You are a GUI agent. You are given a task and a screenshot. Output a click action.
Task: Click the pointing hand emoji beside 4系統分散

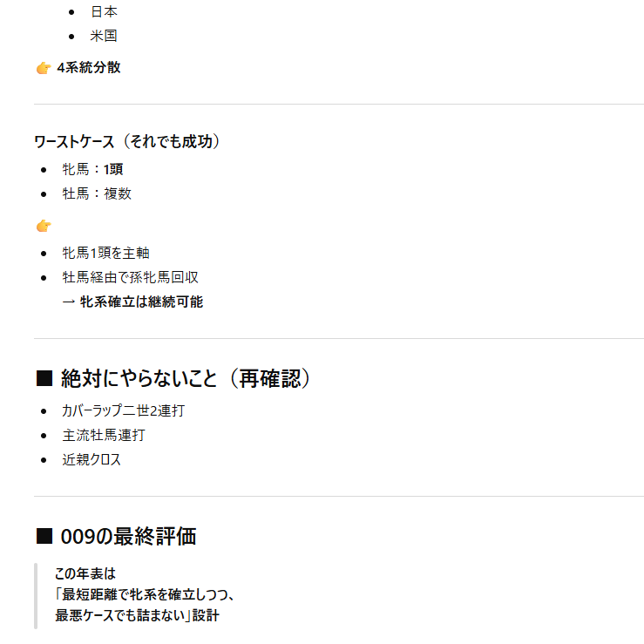click(x=43, y=68)
